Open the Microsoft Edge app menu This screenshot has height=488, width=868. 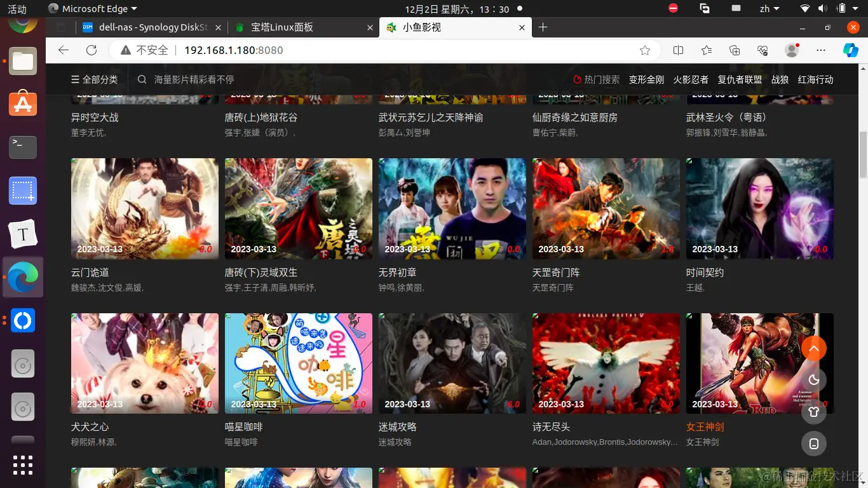click(92, 9)
